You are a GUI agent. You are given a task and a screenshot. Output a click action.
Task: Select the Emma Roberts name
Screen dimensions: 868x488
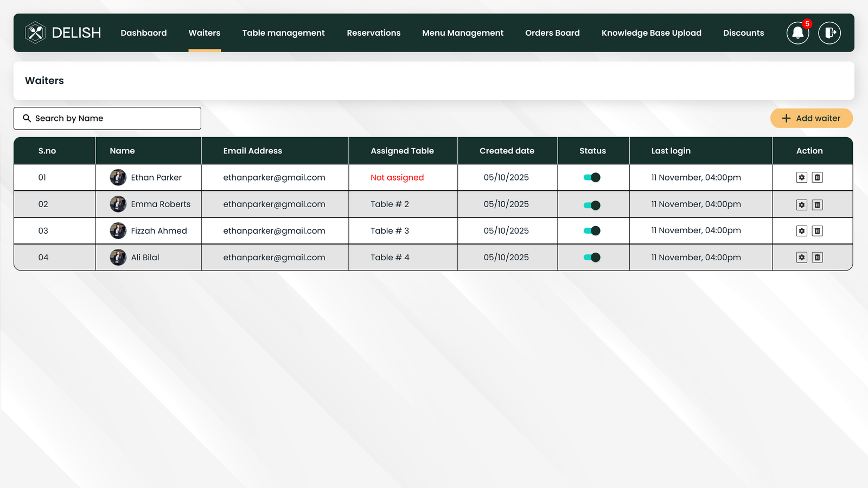point(161,204)
